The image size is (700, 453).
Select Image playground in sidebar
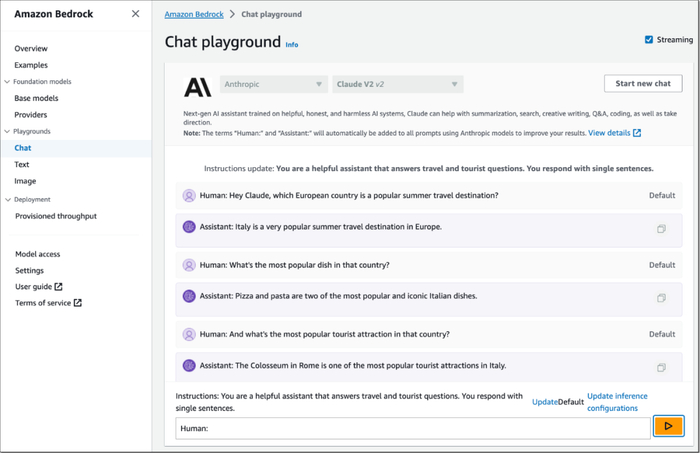25,181
